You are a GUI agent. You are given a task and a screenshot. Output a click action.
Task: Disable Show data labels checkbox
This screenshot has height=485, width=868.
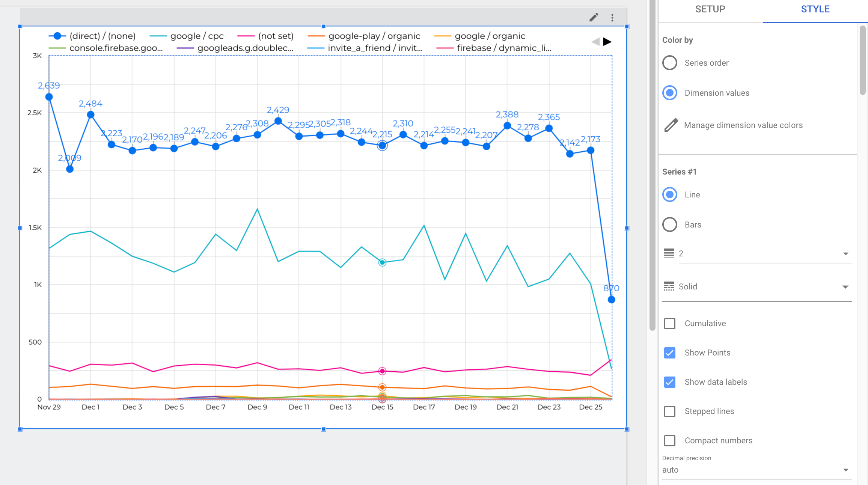[670, 382]
